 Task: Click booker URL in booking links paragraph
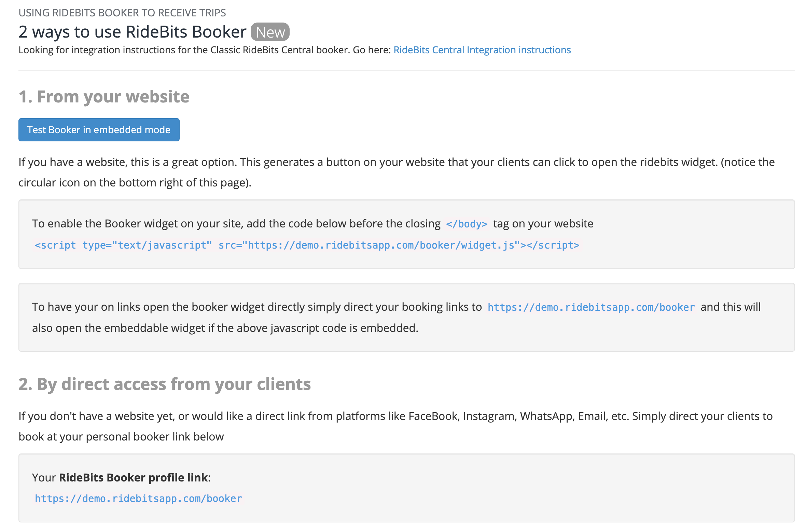pos(591,307)
